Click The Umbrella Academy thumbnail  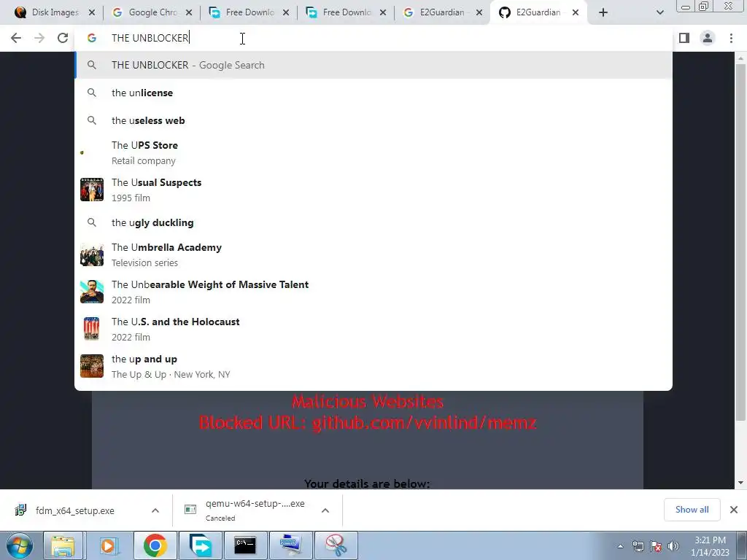(92, 254)
